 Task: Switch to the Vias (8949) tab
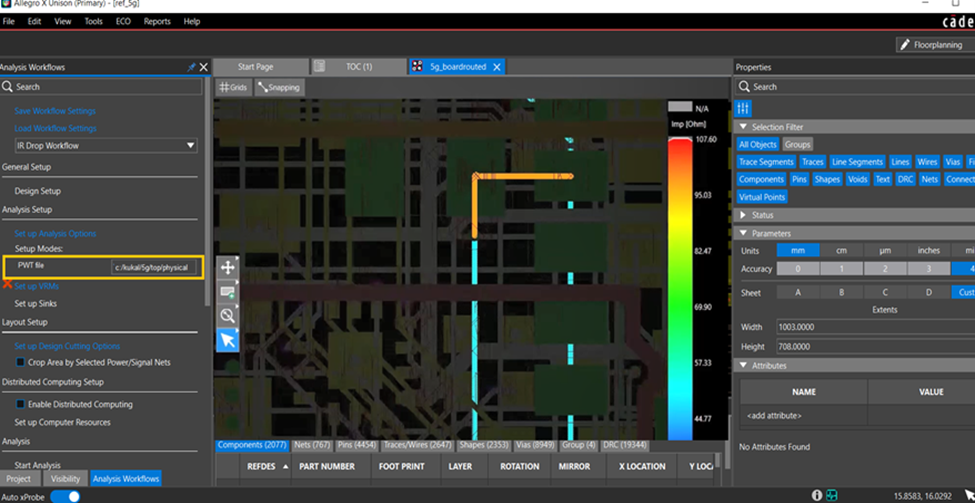click(536, 446)
